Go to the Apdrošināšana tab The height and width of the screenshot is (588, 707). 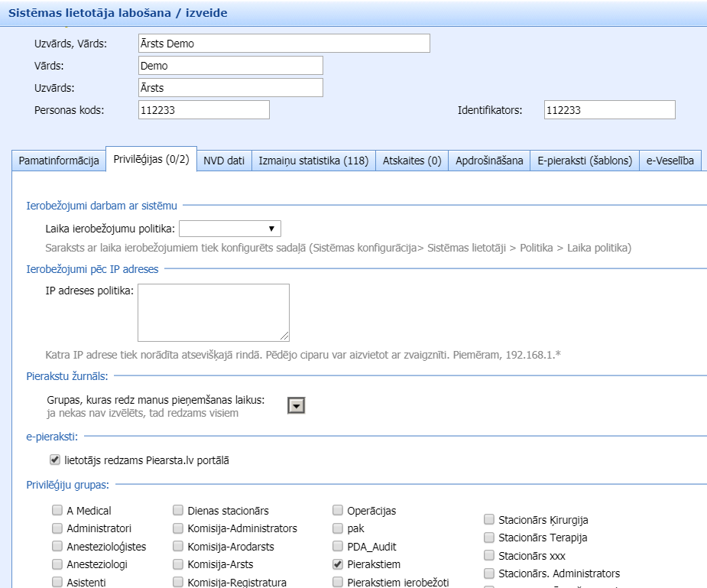(x=489, y=161)
